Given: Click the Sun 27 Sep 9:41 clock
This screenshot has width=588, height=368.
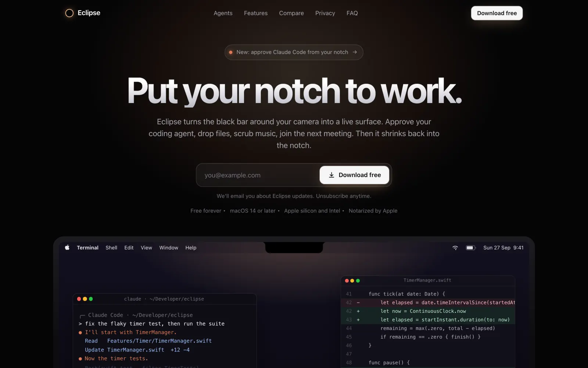Looking at the screenshot, I should 503,248.
